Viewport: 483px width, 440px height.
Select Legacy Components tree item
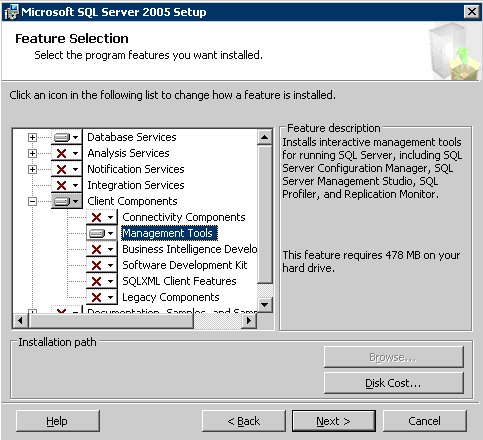coord(171,297)
